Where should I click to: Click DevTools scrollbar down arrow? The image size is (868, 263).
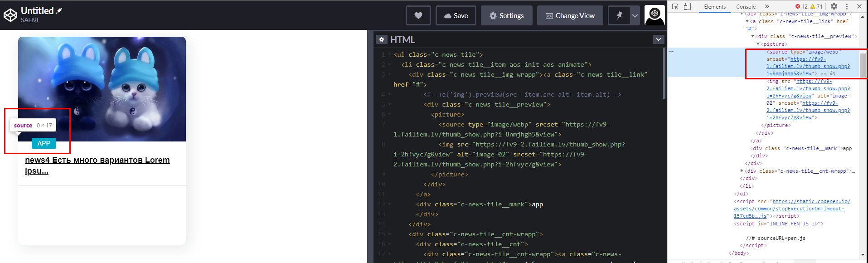pyautogui.click(x=863, y=255)
